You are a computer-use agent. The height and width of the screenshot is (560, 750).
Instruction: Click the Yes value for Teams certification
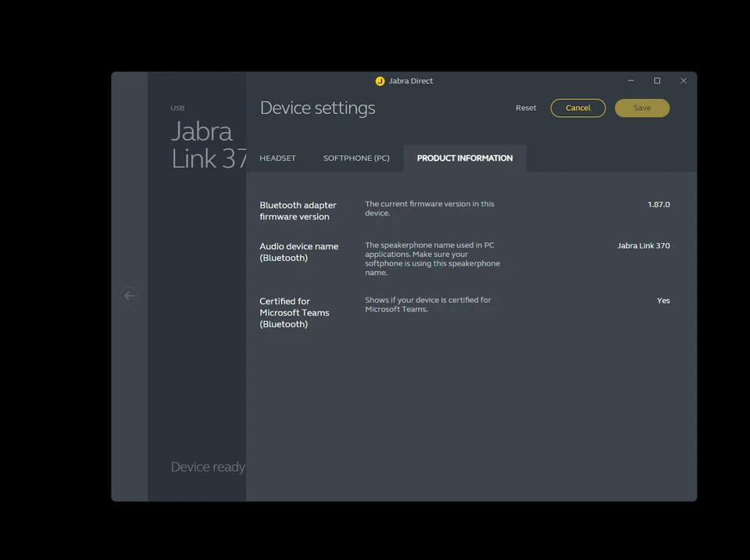663,300
